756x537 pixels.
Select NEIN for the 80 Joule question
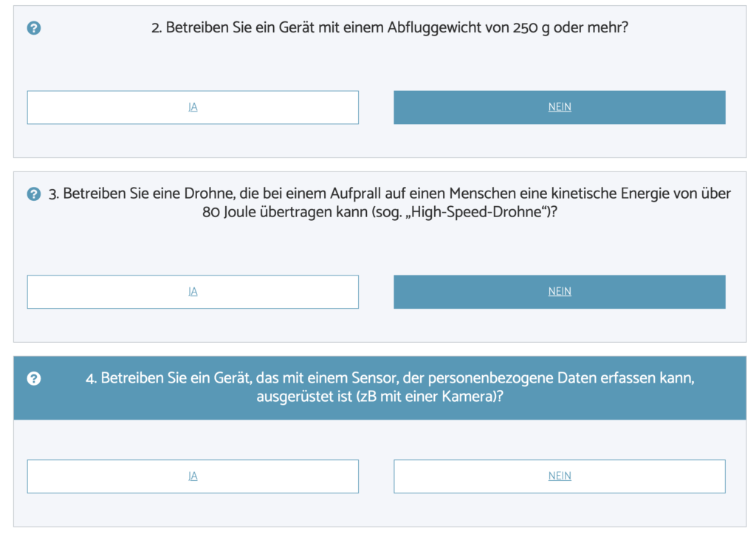(559, 292)
